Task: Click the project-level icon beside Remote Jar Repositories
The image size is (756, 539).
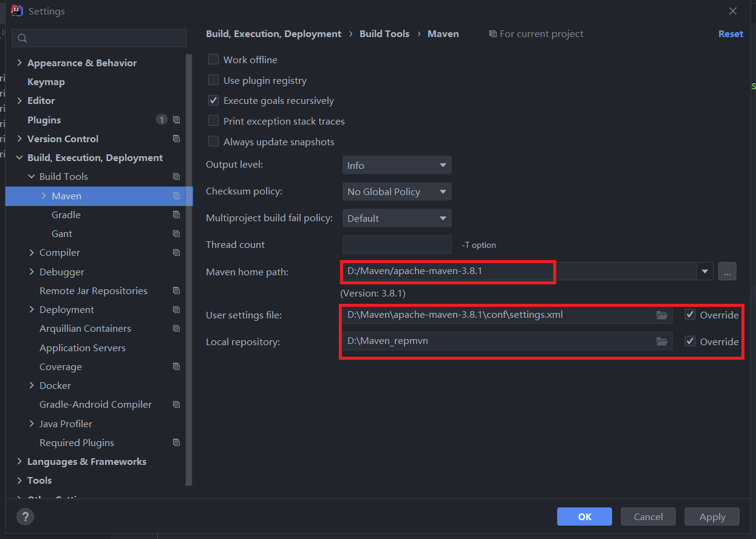Action: point(176,290)
